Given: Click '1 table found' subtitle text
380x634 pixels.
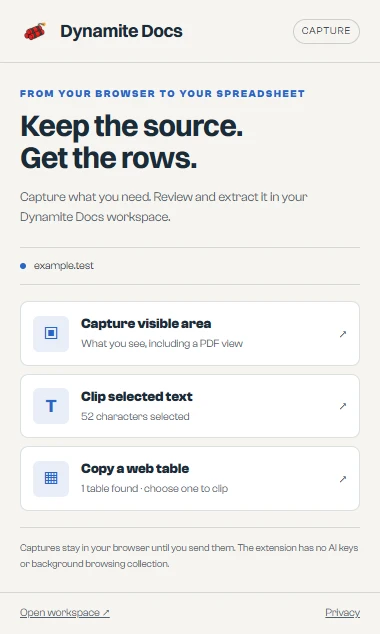Looking at the screenshot, I should (x=110, y=488).
